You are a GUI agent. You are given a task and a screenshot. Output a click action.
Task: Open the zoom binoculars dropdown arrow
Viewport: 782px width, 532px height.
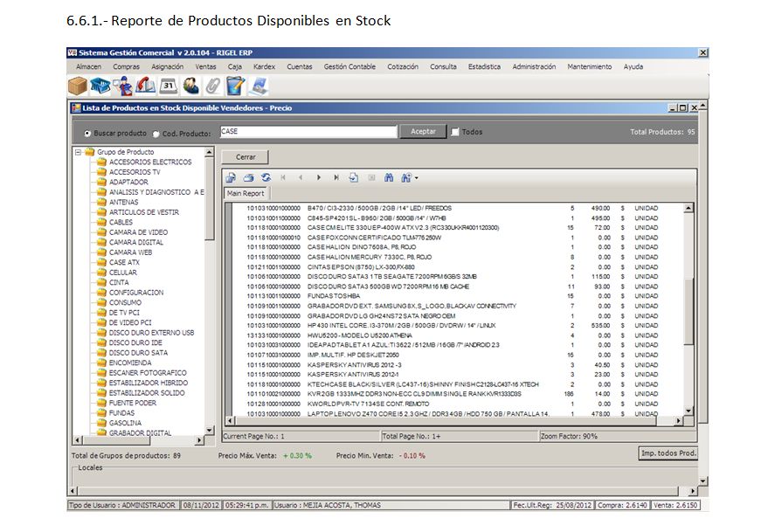(417, 178)
